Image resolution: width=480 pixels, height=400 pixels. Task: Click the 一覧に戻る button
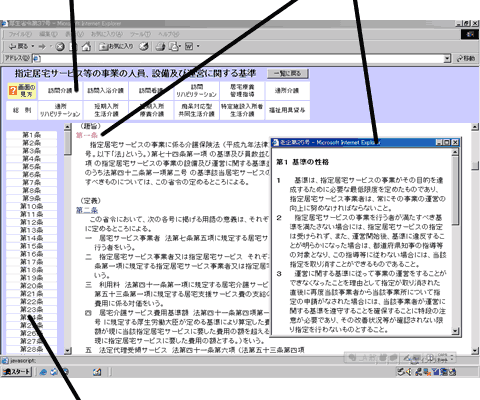point(288,73)
